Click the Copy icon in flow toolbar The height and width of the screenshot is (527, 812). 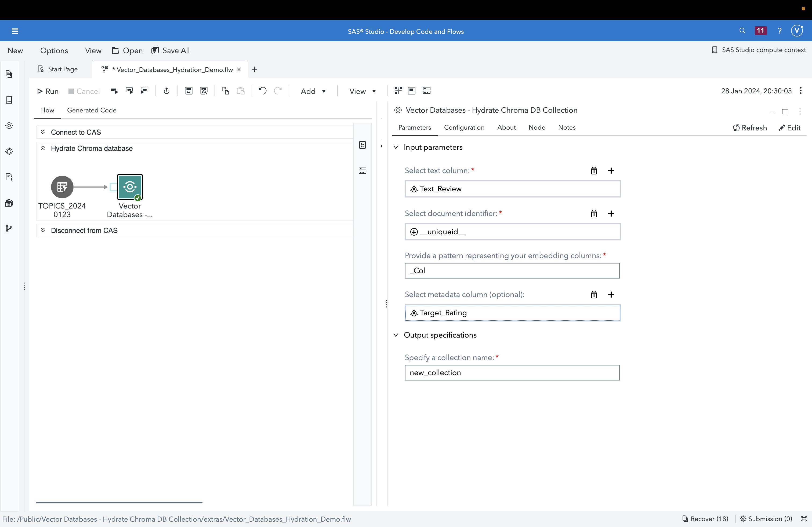226,91
